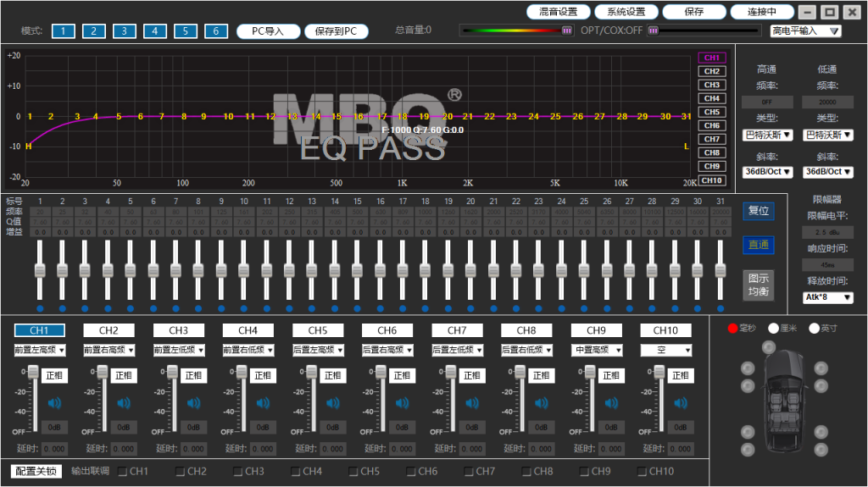Screen dimensions: 868x487
Task: Mute the CH8 speaker icon
Action: pos(542,403)
